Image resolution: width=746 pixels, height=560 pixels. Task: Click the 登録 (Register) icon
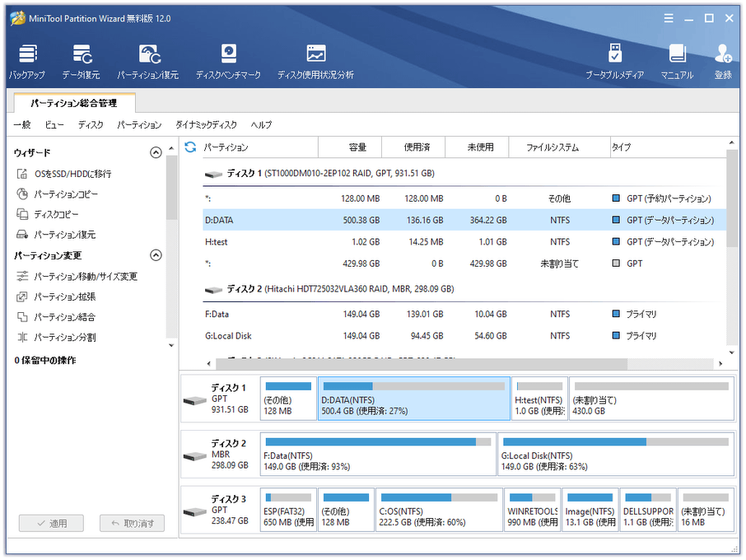(x=723, y=61)
